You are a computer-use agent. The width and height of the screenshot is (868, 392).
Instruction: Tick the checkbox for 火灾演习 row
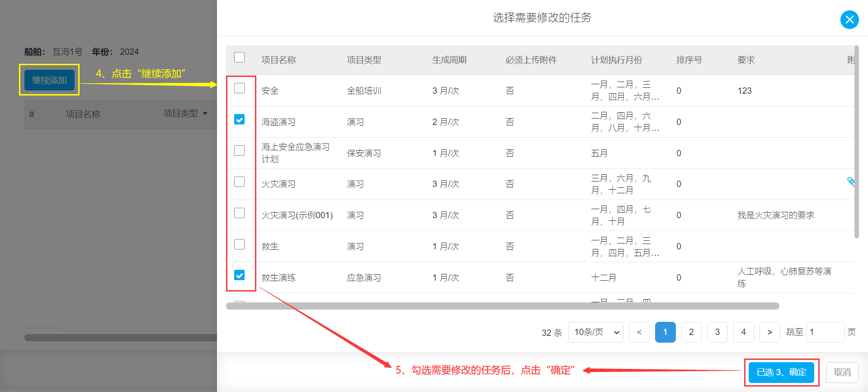pyautogui.click(x=239, y=182)
